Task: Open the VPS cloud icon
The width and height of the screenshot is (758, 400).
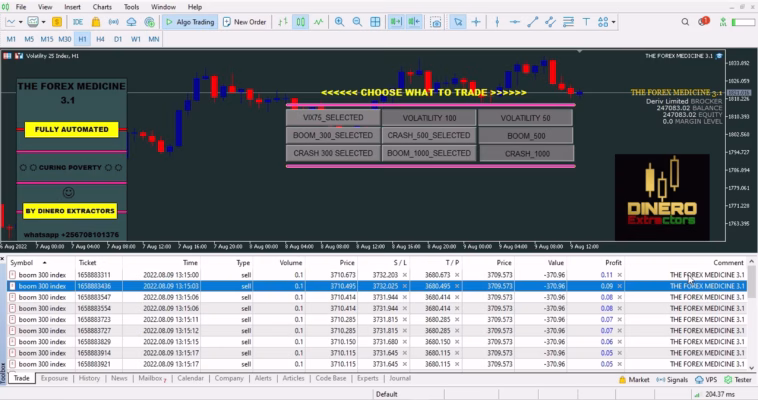Action: point(131,22)
